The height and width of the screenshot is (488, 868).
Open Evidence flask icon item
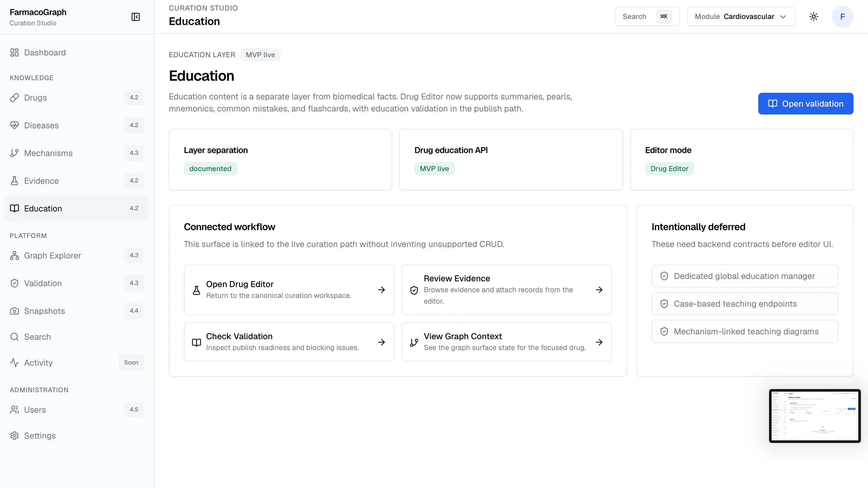point(14,181)
